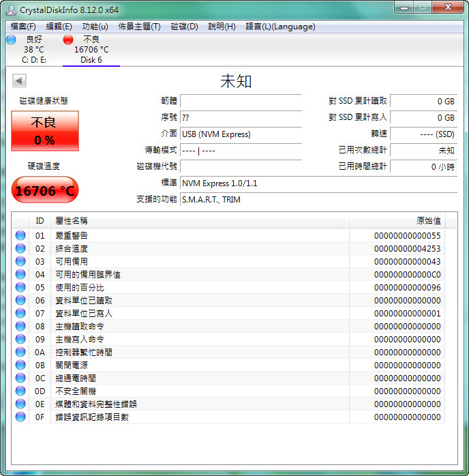Select the 綜合溫度 attribute name
Image resolution: width=469 pixels, height=476 pixels.
[72, 249]
